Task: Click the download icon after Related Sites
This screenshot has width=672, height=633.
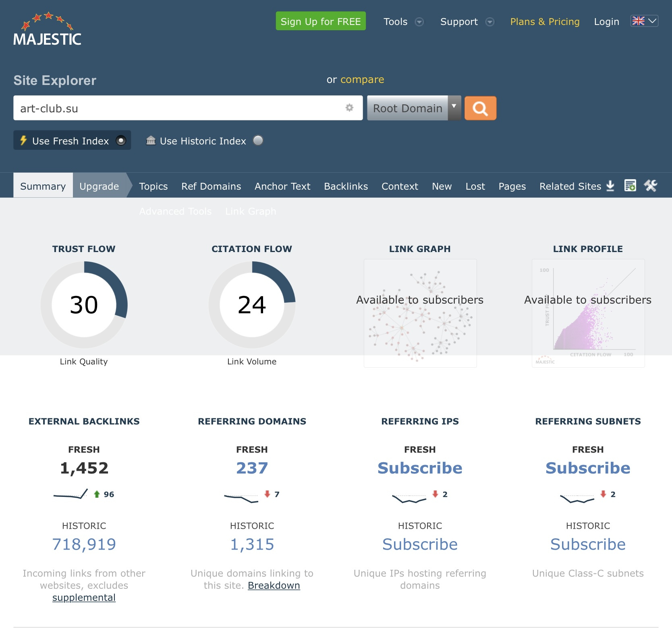Action: [610, 186]
